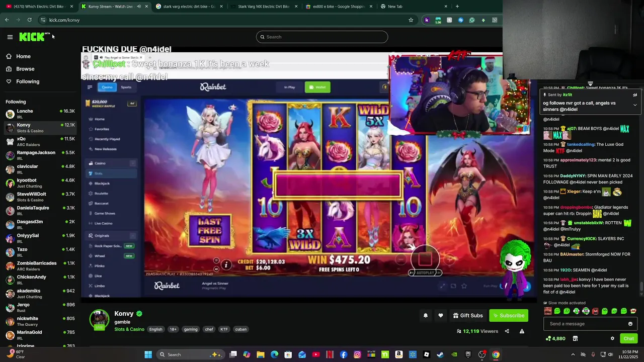Image resolution: width=644 pixels, height=362 pixels.
Task: Open the emoji picker in chat input
Action: (x=630, y=324)
